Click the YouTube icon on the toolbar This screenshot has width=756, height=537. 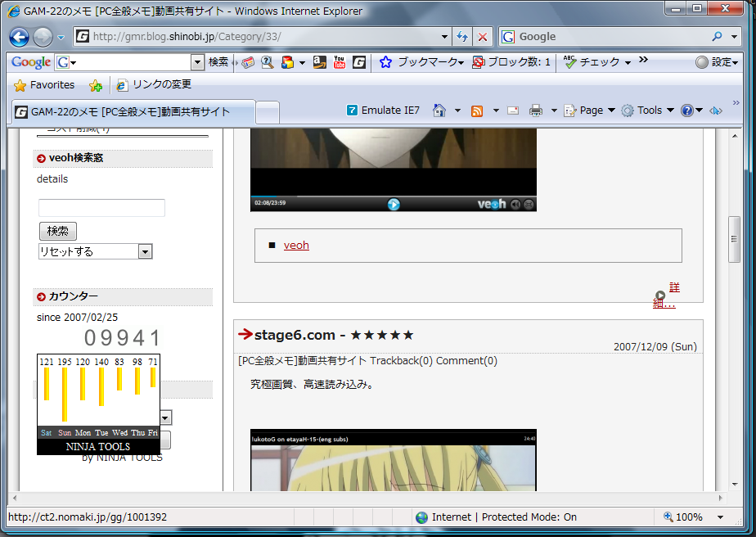click(x=339, y=61)
